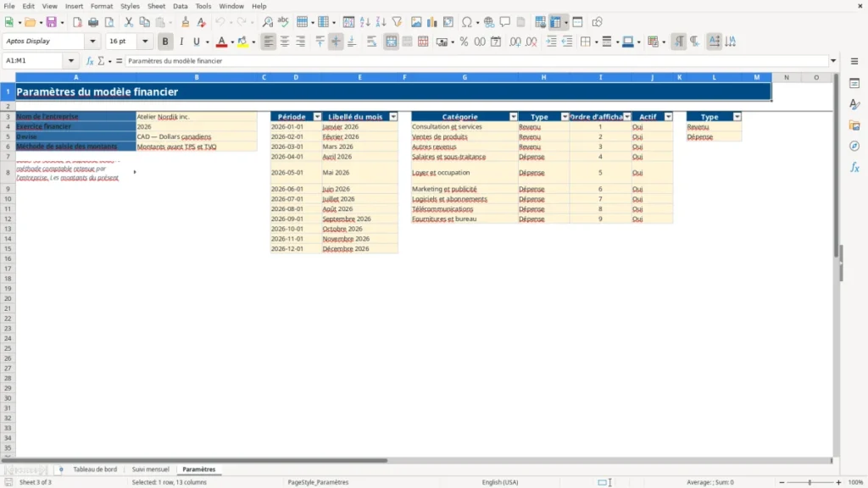Open sidebar Styles panel icon
868x488 pixels.
point(854,104)
